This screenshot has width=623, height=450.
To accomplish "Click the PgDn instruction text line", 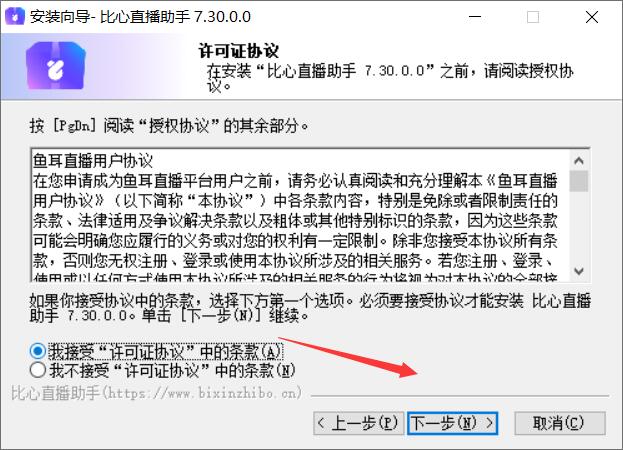I will click(168, 126).
